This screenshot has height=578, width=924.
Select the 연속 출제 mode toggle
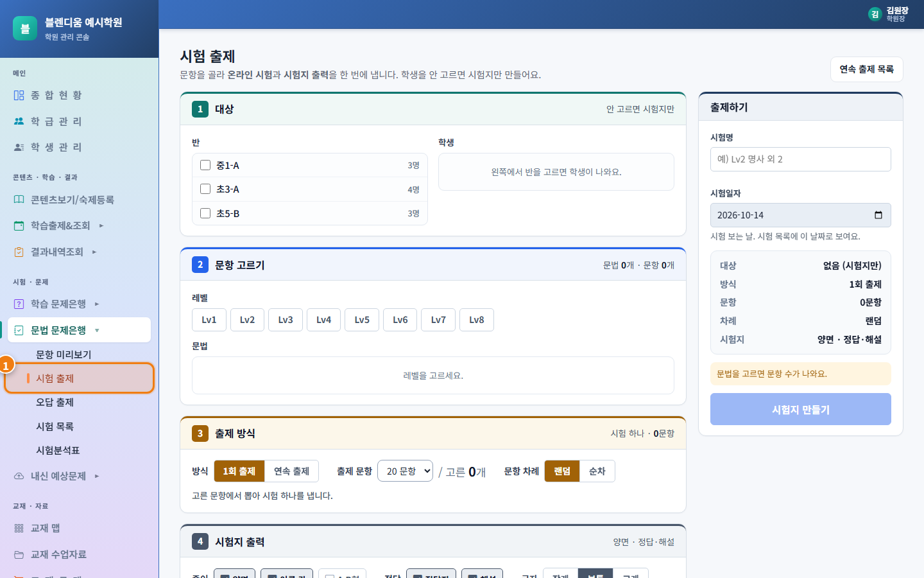pos(291,471)
